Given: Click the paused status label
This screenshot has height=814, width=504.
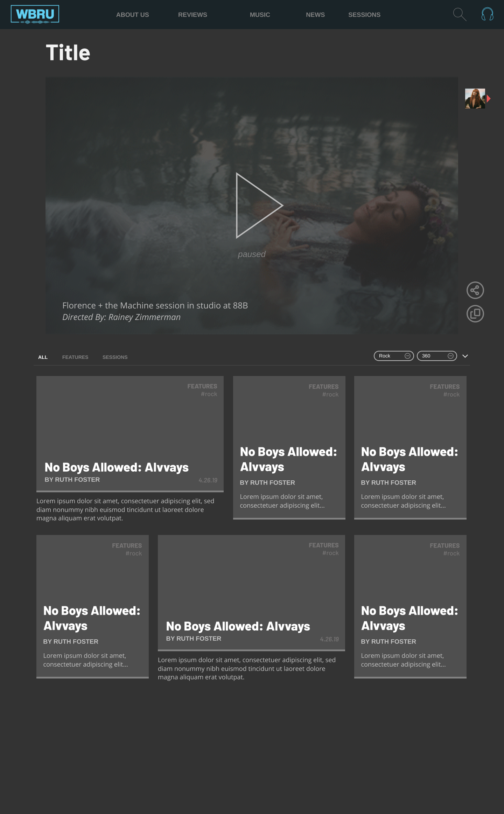Looking at the screenshot, I should (252, 254).
